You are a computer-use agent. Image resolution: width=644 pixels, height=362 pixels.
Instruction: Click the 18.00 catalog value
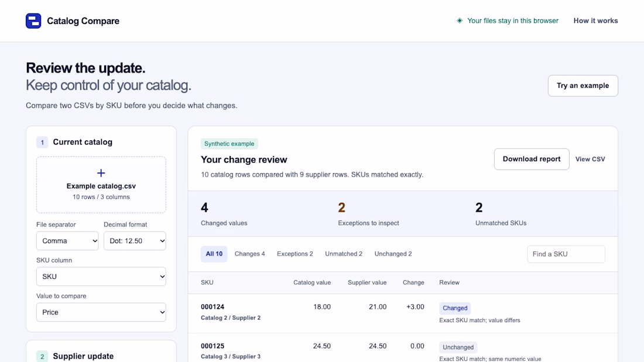pyautogui.click(x=322, y=307)
